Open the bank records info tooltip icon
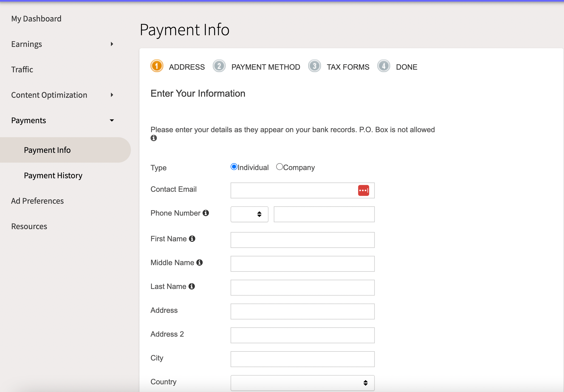Image resolution: width=564 pixels, height=392 pixels. click(x=154, y=138)
